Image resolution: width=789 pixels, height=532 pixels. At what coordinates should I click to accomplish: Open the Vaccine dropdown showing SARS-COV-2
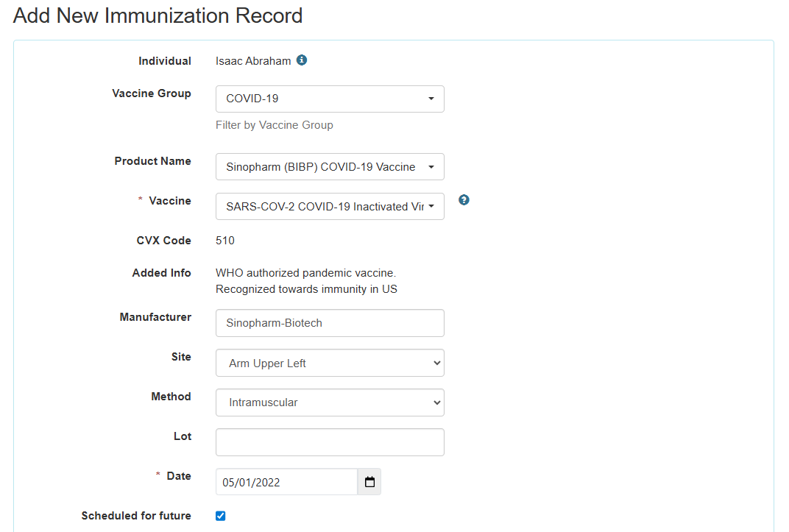[x=330, y=206]
